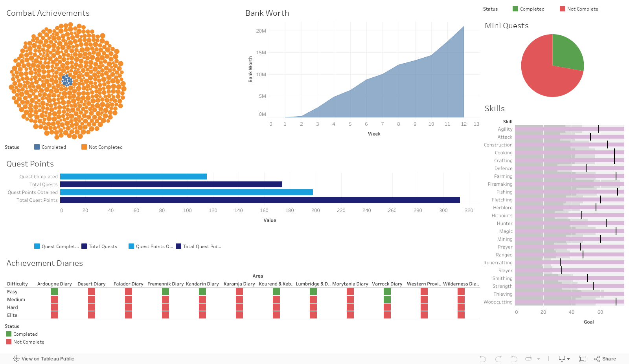The height and width of the screenshot is (364, 629).
Task: Click Desert Diary Hard square
Action: click(92, 307)
